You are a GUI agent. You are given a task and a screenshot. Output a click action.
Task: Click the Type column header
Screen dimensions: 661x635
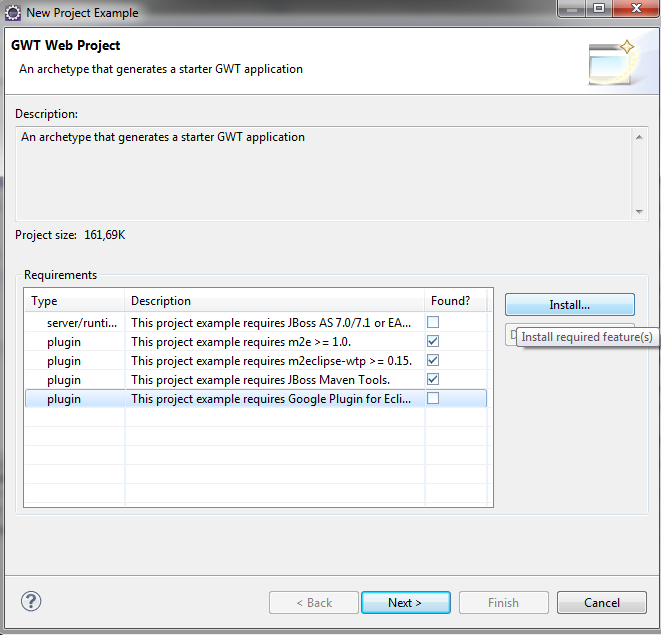pos(74,301)
